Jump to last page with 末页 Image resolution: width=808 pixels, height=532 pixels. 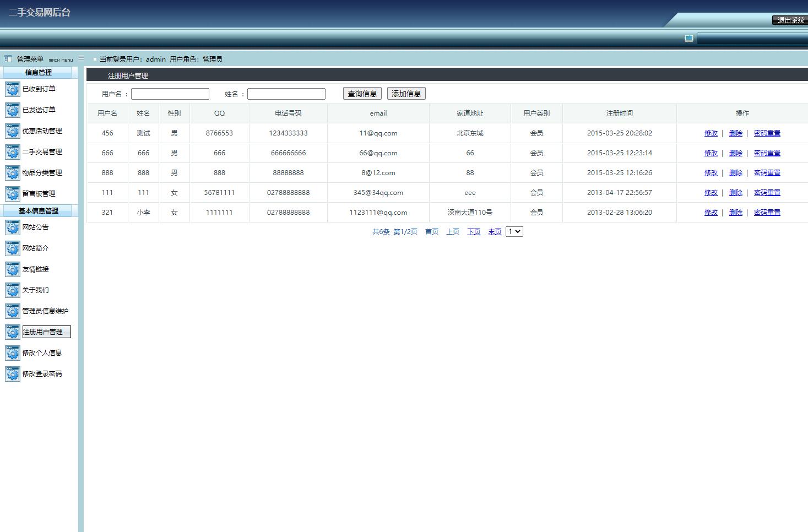pos(495,232)
